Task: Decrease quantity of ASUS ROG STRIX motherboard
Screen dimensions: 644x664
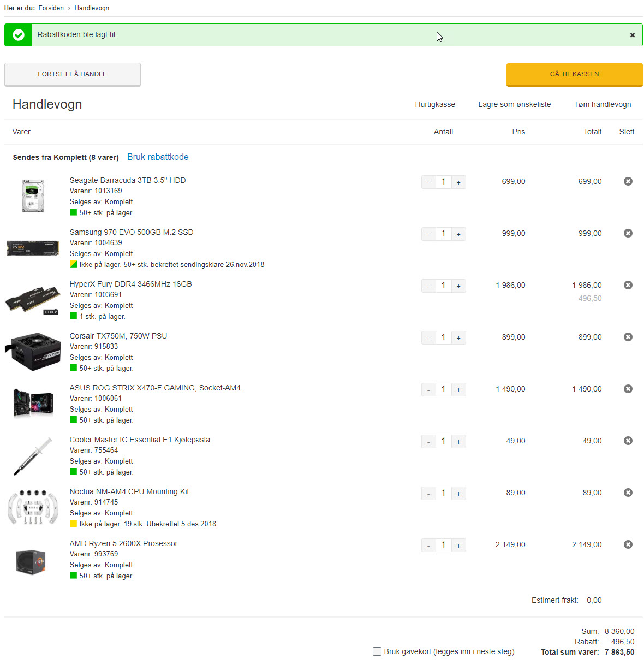Action: (428, 390)
